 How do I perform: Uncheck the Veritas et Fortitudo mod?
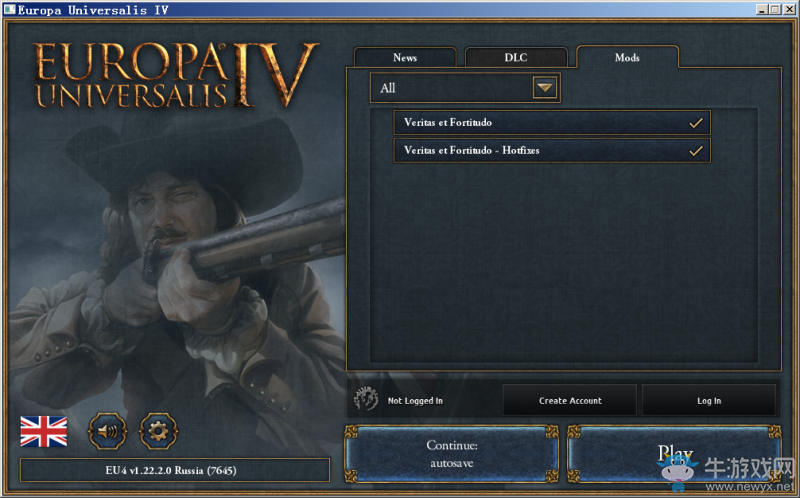(x=695, y=123)
